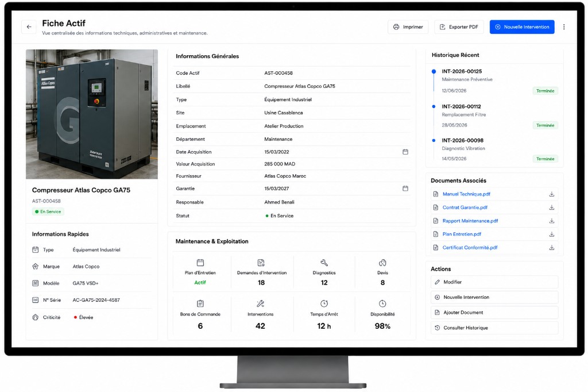Click the Modèle value GA75 VSD+
588x392 pixels.
point(86,283)
